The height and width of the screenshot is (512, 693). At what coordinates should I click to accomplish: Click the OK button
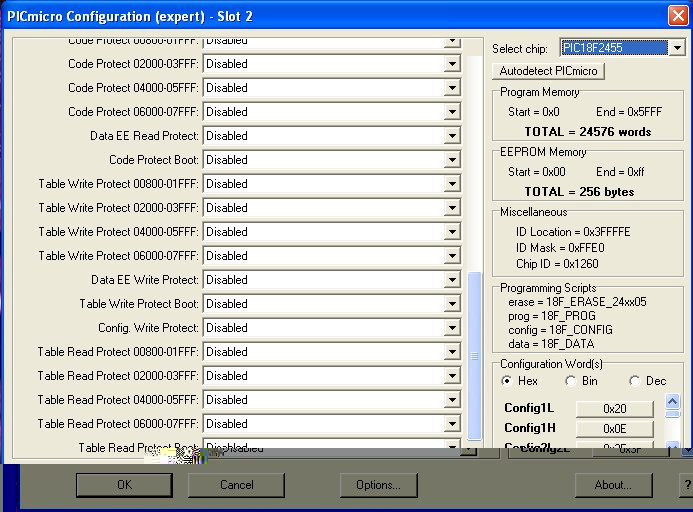[124, 485]
